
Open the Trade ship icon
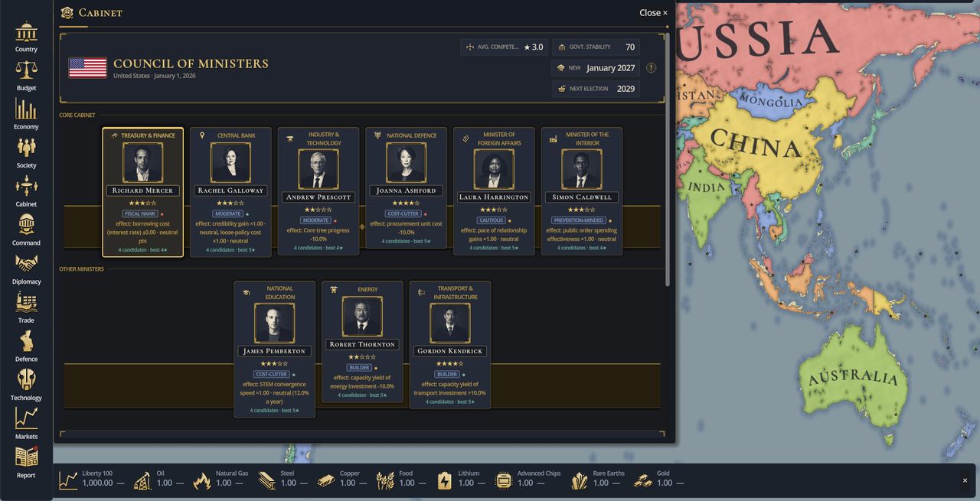pyautogui.click(x=26, y=303)
